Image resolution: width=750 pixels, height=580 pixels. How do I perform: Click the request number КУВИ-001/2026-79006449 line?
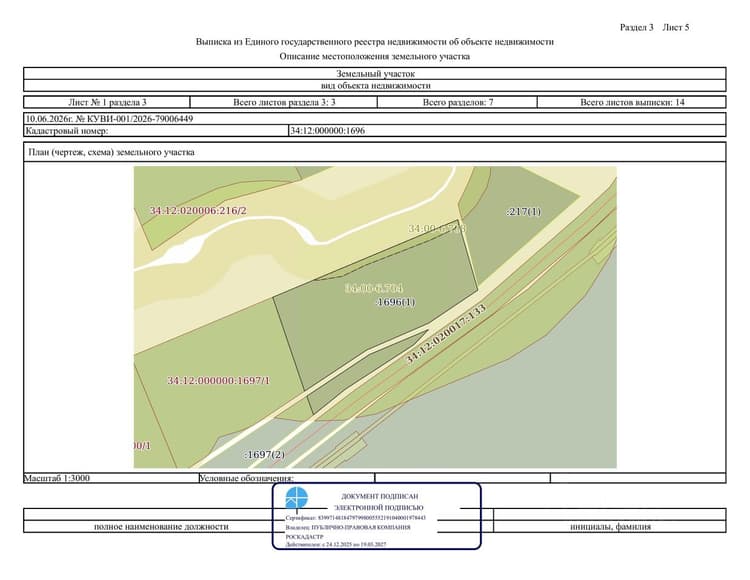pos(109,119)
